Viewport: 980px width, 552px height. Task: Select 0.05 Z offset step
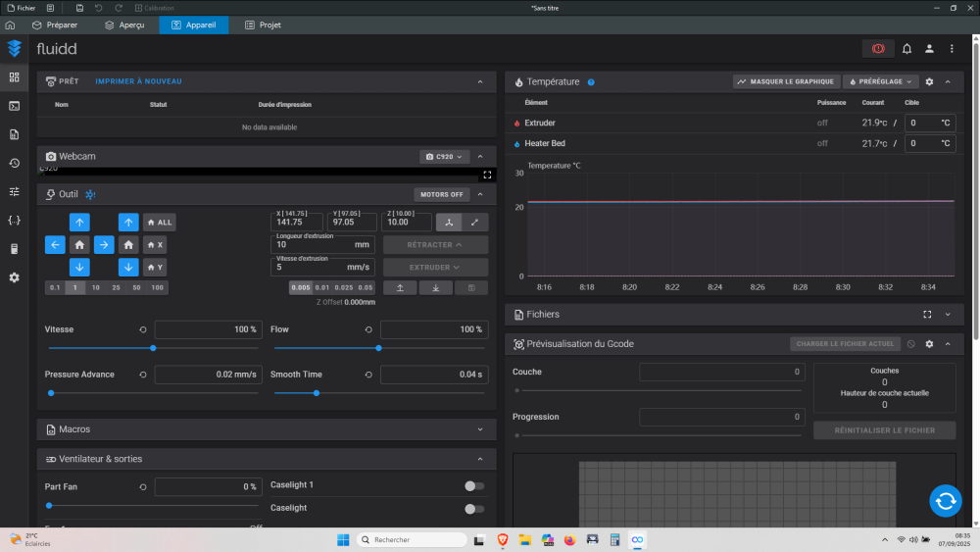pos(366,287)
